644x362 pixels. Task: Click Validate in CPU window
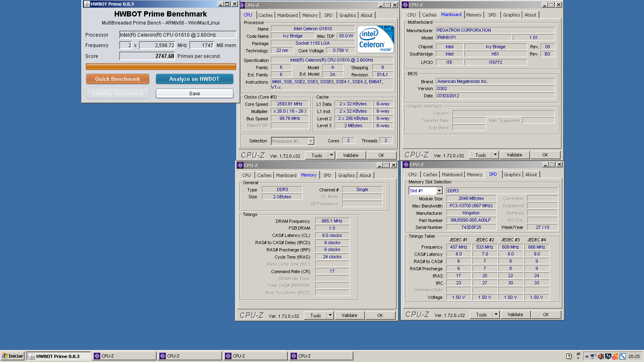click(351, 155)
